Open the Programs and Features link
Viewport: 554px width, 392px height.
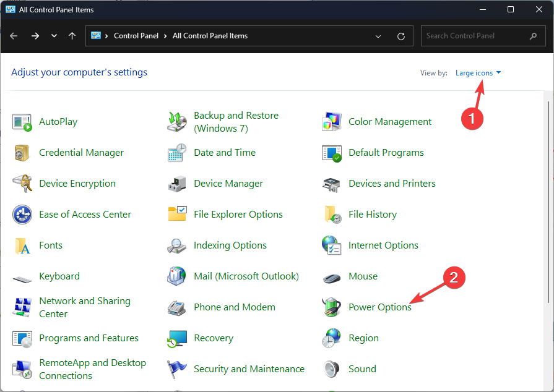pos(89,338)
